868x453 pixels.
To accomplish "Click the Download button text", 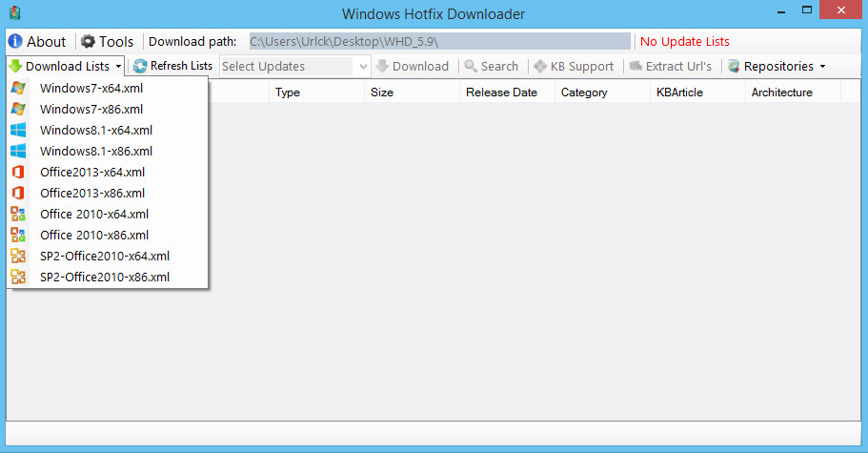I will click(x=420, y=67).
